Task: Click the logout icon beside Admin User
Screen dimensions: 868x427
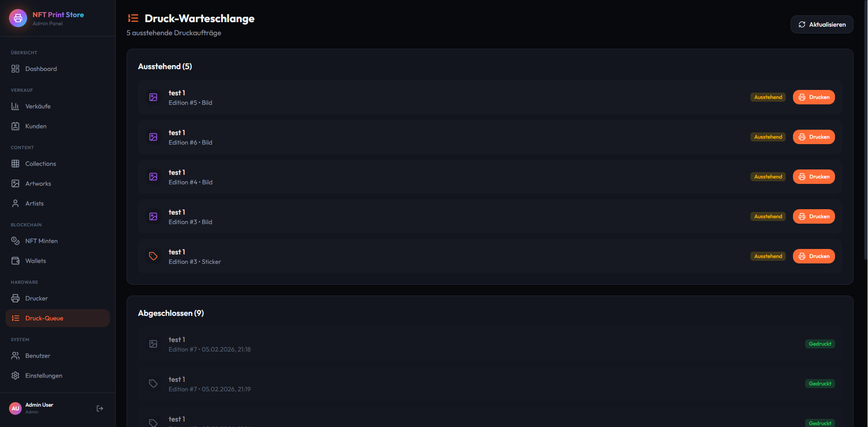Action: pyautogui.click(x=100, y=408)
